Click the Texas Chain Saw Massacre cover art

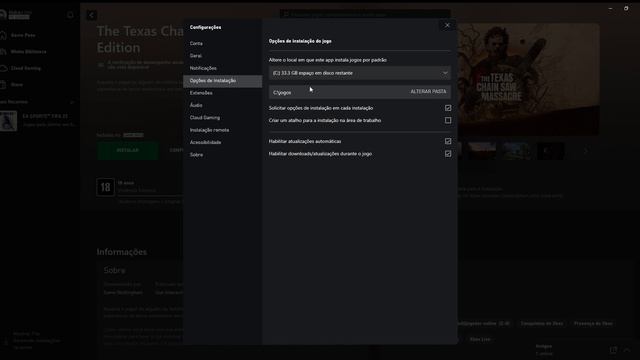click(529, 79)
